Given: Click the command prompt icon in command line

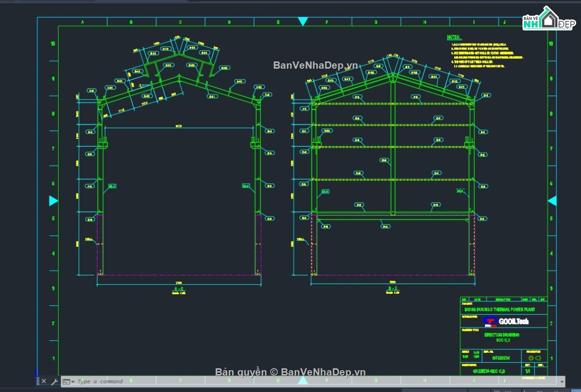Looking at the screenshot, I should pos(66,381).
